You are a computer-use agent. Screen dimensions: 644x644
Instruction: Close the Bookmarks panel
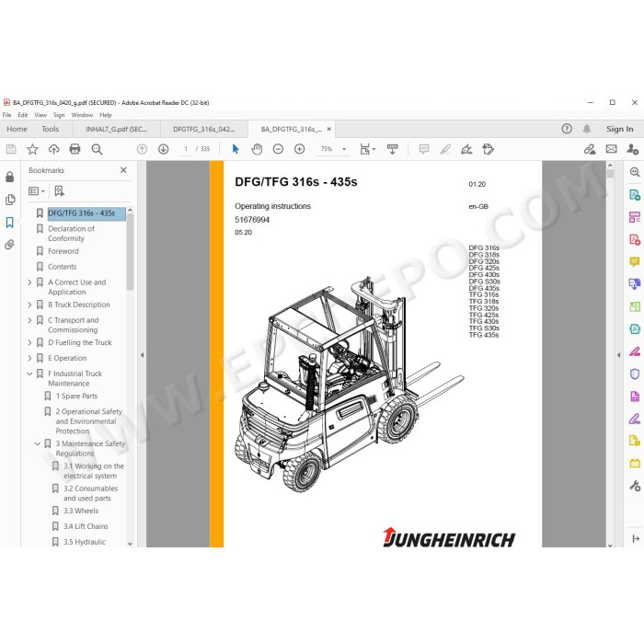click(123, 170)
